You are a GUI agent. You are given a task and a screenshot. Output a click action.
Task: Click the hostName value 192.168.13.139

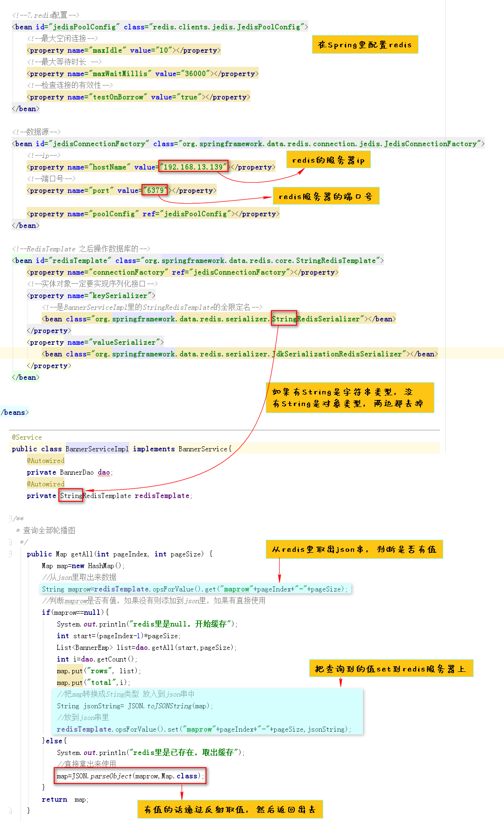(x=193, y=167)
